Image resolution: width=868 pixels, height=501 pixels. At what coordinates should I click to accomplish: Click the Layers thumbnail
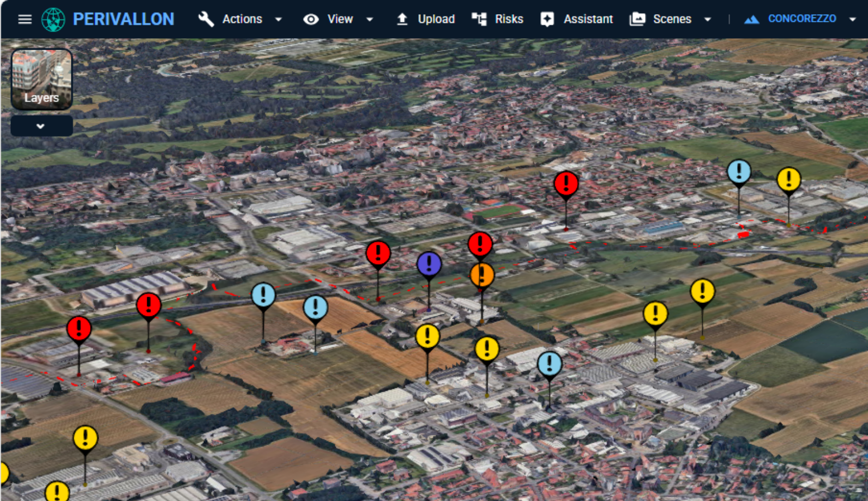click(41, 79)
